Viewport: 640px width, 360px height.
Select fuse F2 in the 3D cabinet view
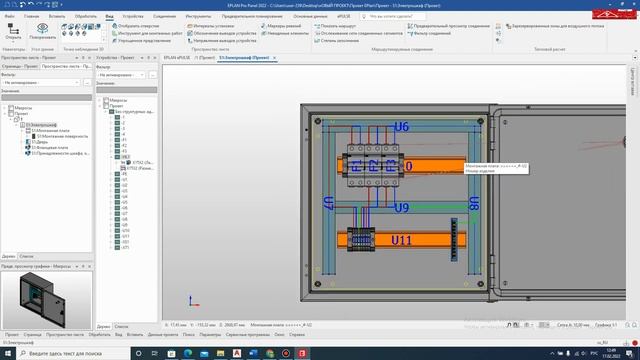[x=373, y=166]
